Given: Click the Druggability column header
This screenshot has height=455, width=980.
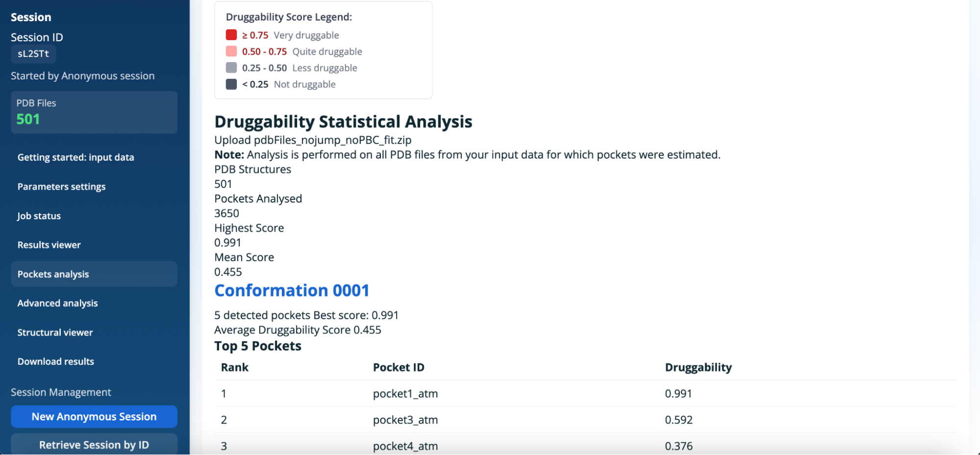Looking at the screenshot, I should pyautogui.click(x=698, y=368).
